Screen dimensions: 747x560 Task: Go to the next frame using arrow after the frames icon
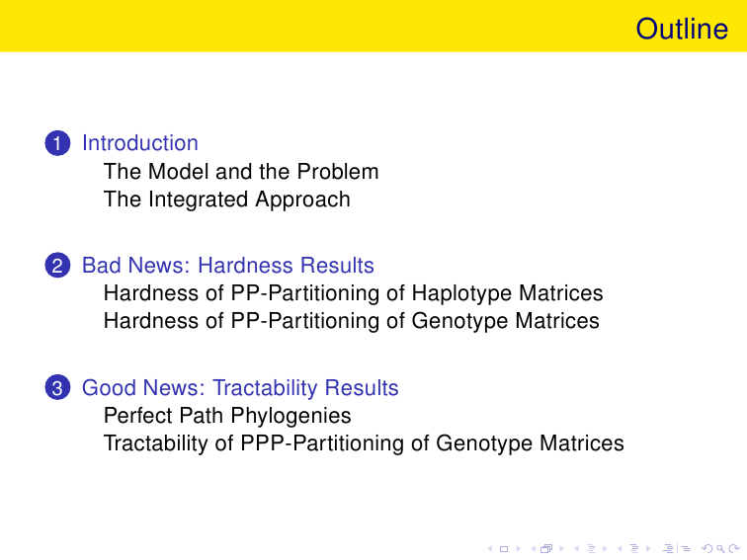pos(562,549)
